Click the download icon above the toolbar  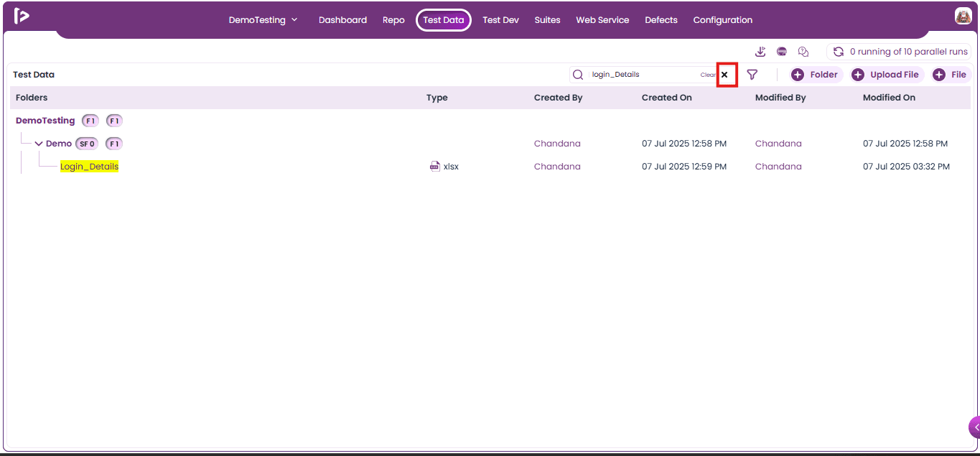click(761, 52)
